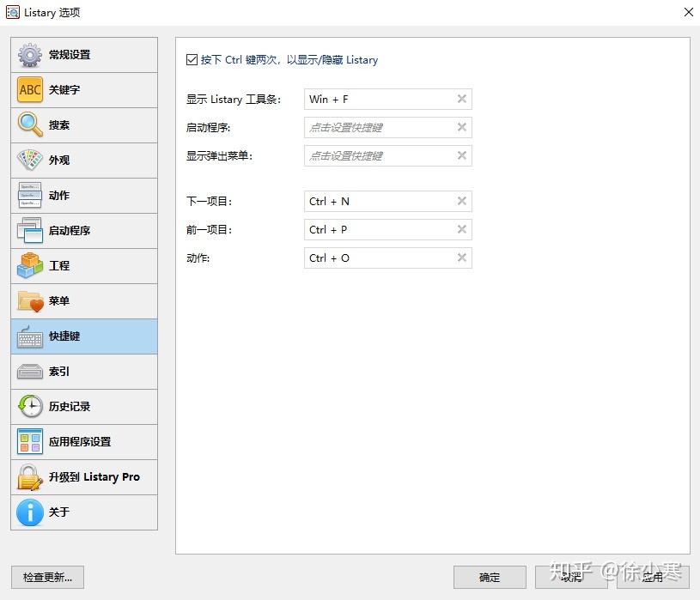The height and width of the screenshot is (600, 700).
Task: Click the folder heart icon for 菜单
Action: tap(30, 301)
